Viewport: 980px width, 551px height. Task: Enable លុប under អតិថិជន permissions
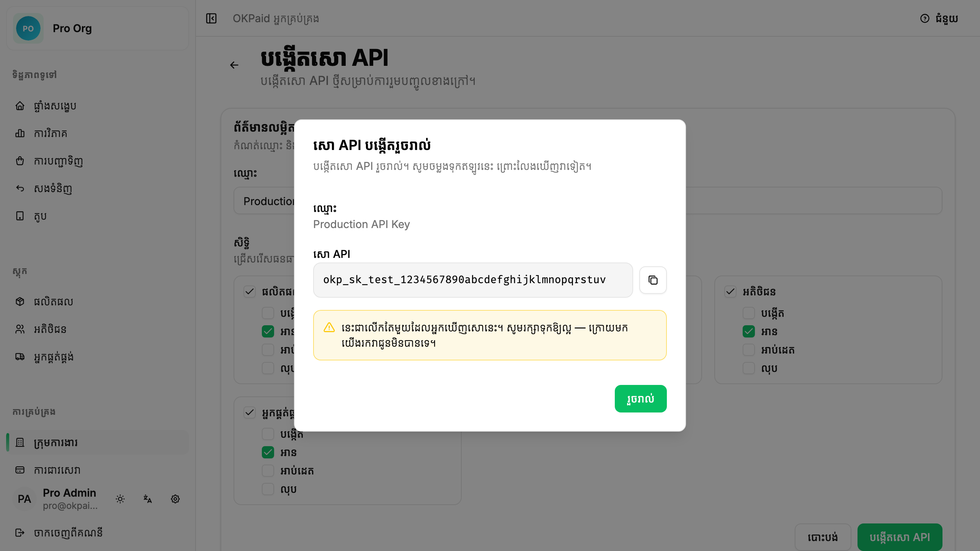(x=749, y=368)
